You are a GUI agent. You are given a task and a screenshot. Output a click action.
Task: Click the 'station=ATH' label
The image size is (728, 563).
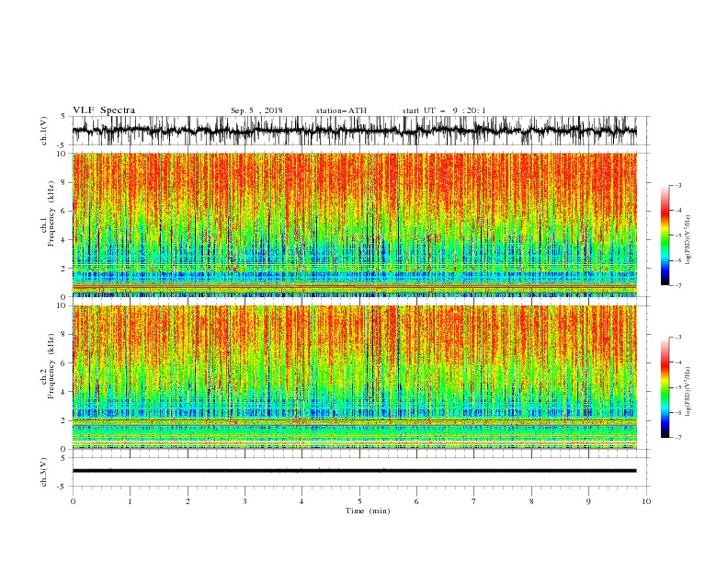coord(341,110)
